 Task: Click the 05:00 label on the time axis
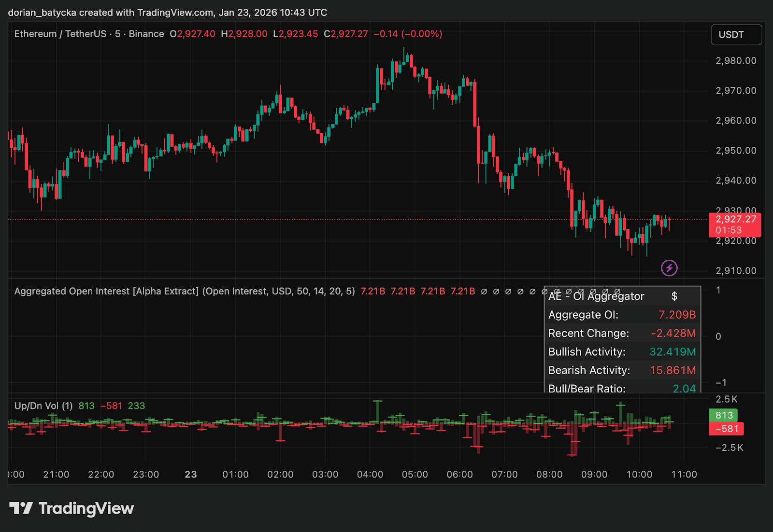[415, 475]
